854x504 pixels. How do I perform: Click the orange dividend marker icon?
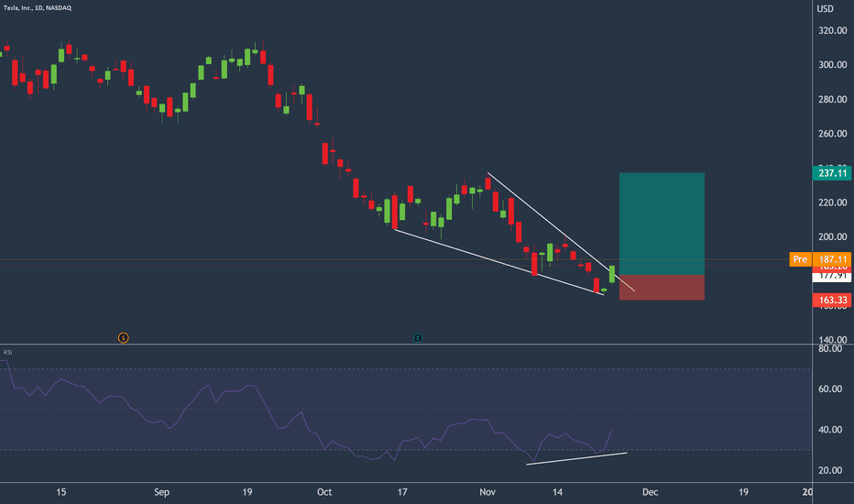123,338
